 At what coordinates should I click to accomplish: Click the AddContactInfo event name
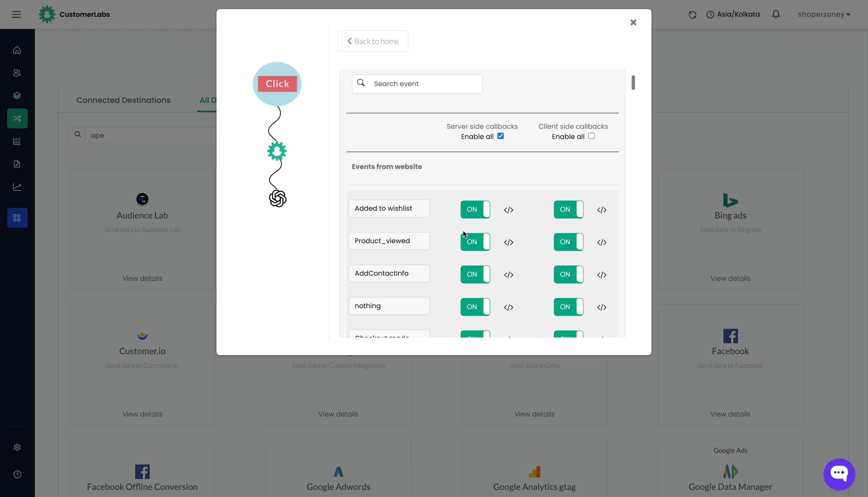click(389, 273)
